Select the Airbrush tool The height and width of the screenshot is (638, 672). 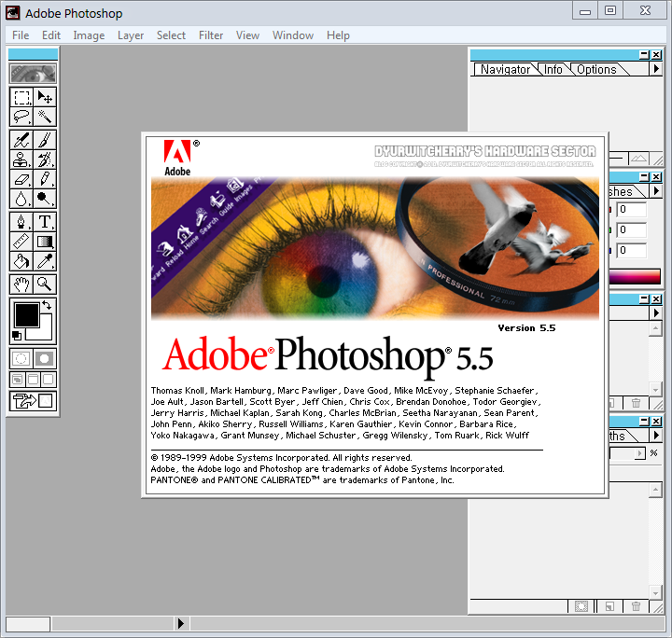pos(21,140)
